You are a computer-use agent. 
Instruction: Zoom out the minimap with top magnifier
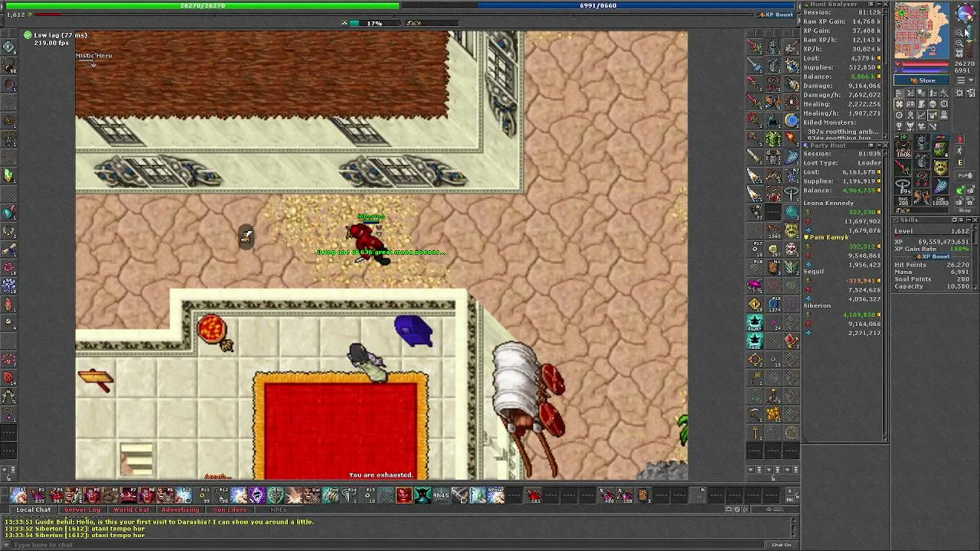[960, 33]
